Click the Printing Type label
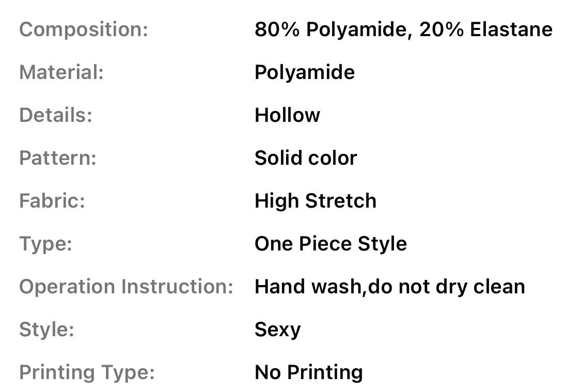This screenshot has height=392, width=581. [87, 372]
